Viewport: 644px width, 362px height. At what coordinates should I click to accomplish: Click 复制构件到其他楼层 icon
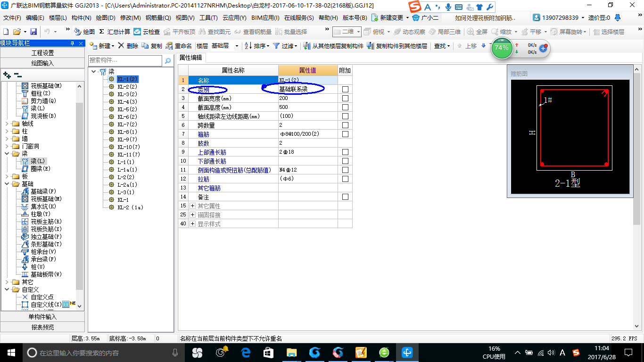371,46
